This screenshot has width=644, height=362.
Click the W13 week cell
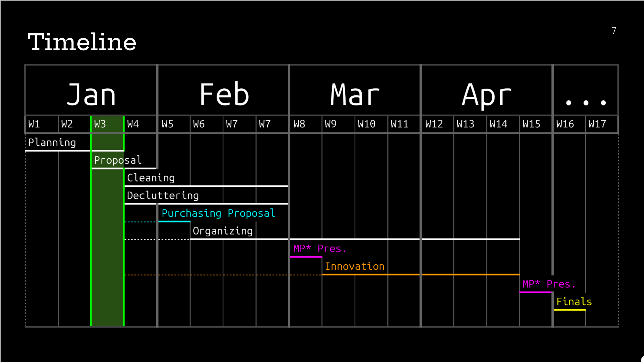pyautogui.click(x=470, y=124)
